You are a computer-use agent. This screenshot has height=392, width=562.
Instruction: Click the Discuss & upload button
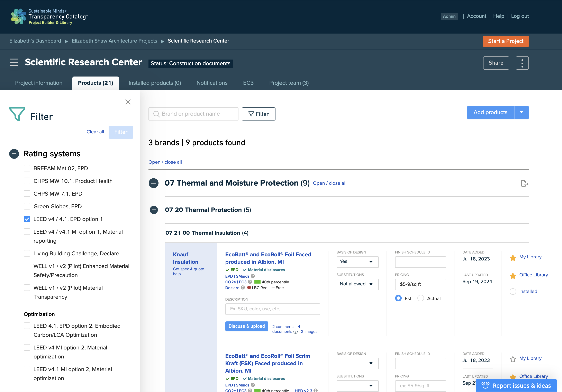point(246,326)
